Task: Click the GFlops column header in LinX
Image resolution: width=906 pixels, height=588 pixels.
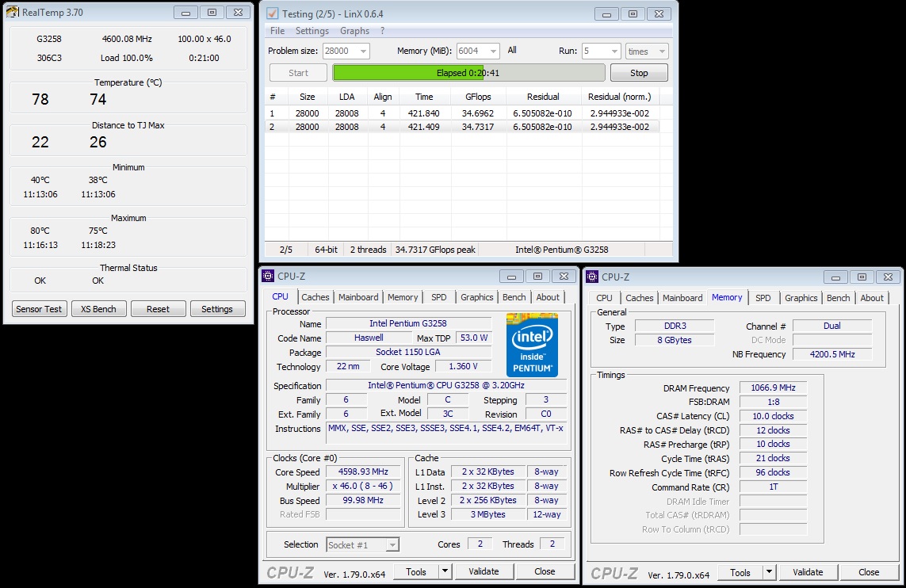Action: tap(478, 97)
